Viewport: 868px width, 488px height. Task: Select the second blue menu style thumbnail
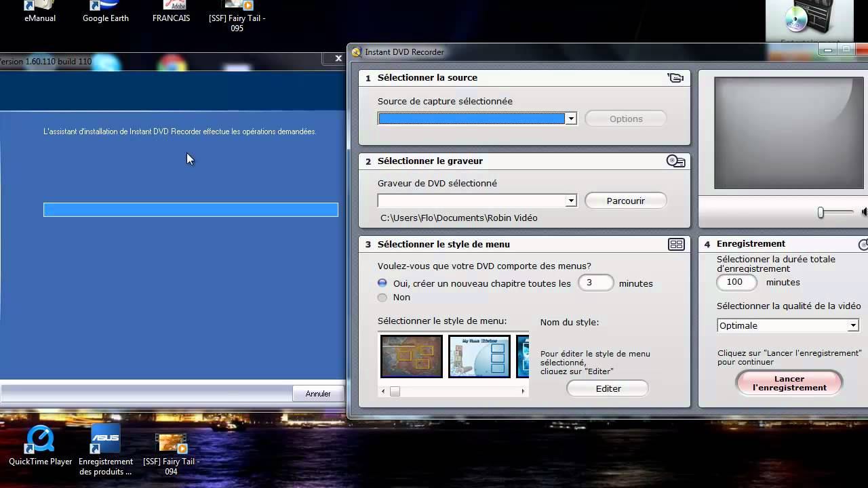coord(479,357)
